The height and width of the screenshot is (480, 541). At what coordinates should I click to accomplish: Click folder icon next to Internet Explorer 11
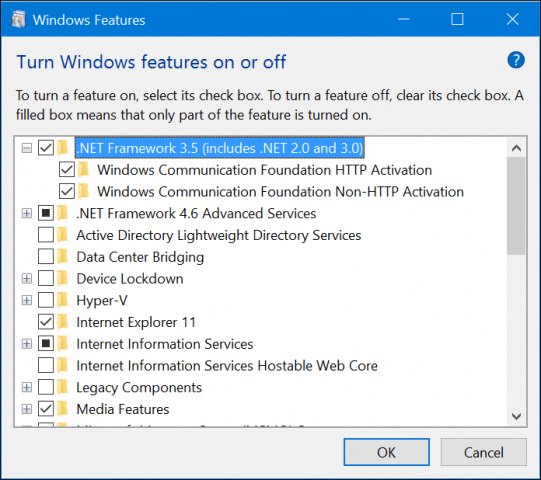tap(62, 322)
